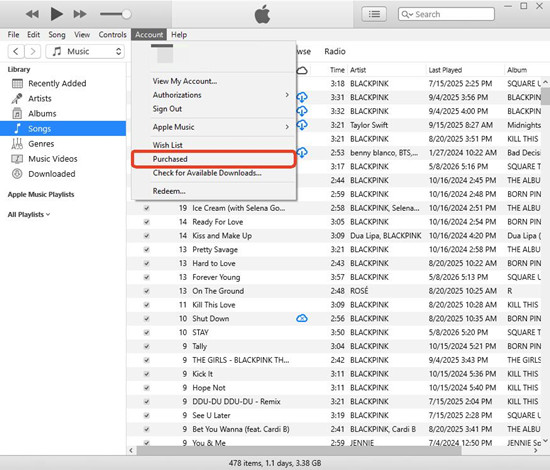The height and width of the screenshot is (470, 550).
Task: Open the Help menu
Action: click(179, 35)
